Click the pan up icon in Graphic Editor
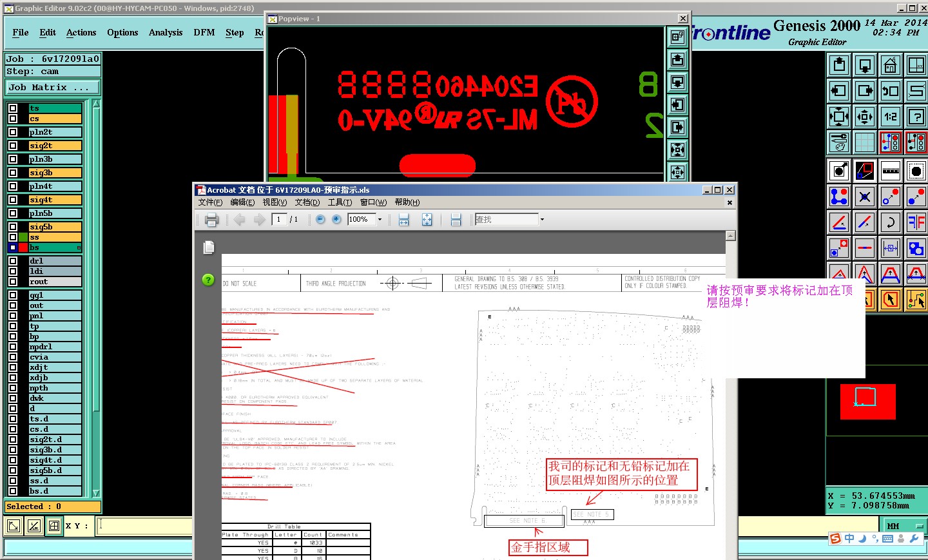Viewport: 928px width, 560px height. 839,65
